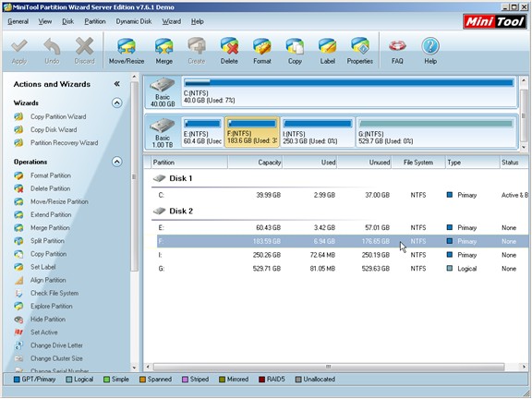
Task: Select the Merge toolbar icon
Action: tap(163, 51)
